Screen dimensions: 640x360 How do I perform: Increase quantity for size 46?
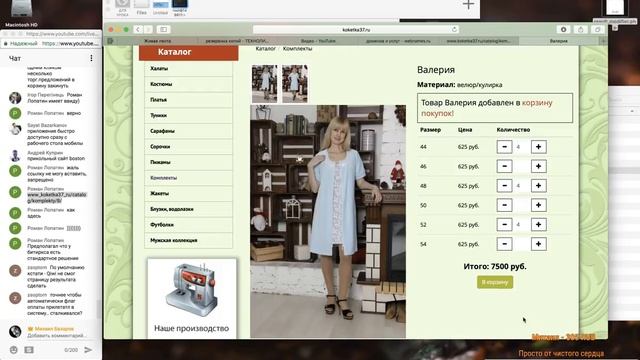tap(538, 166)
